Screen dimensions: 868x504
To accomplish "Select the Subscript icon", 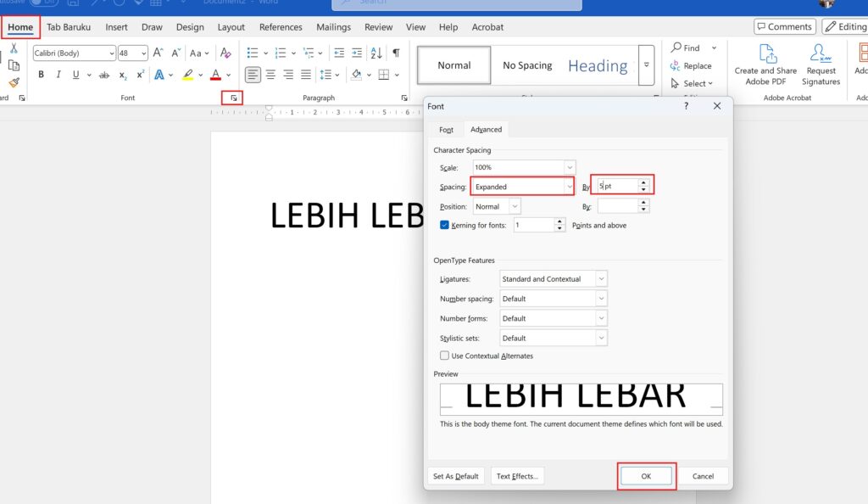I will point(122,75).
